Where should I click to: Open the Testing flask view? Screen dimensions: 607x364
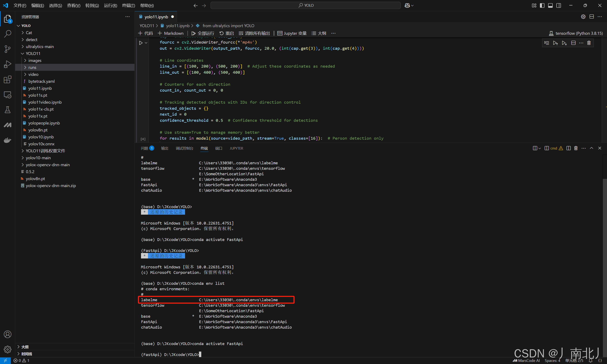pyautogui.click(x=8, y=110)
